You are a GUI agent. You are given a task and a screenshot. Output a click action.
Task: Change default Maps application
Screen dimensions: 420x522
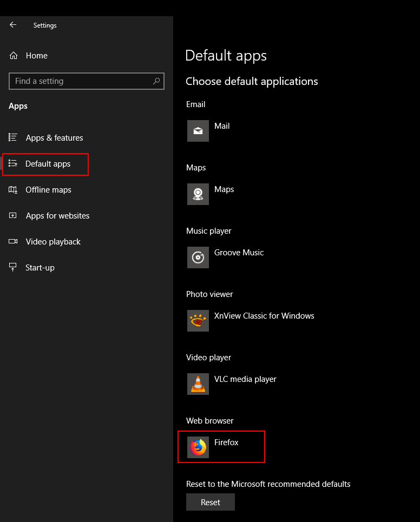click(x=224, y=189)
